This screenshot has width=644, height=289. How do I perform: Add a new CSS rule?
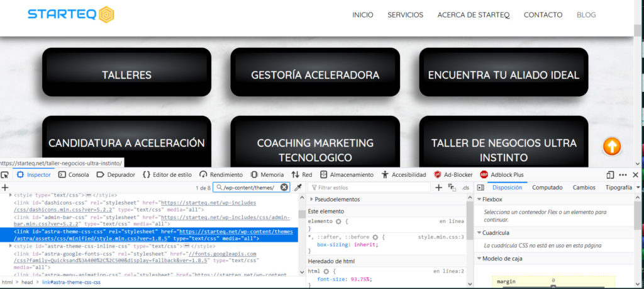(x=438, y=188)
